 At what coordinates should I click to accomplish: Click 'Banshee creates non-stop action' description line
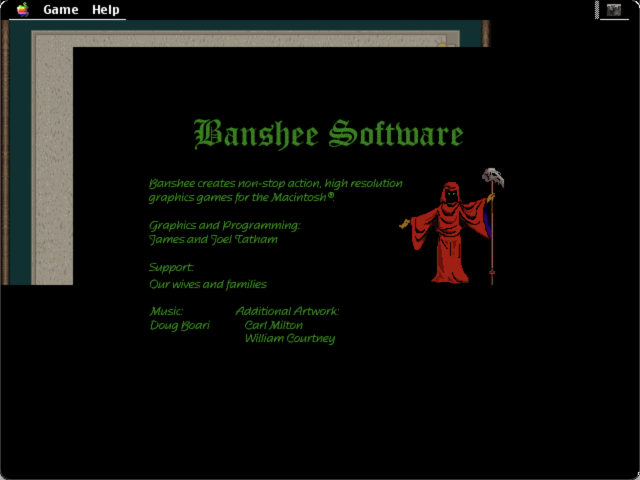pos(276,184)
